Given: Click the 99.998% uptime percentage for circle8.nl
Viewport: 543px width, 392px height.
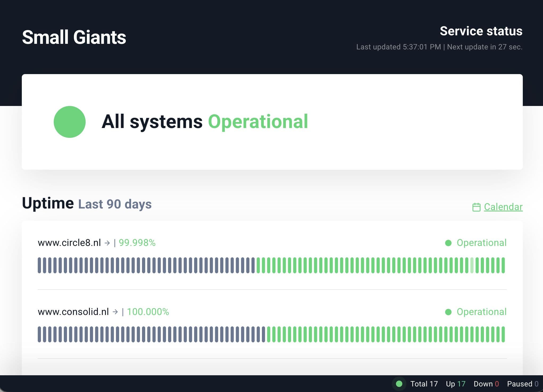Looking at the screenshot, I should (x=137, y=243).
